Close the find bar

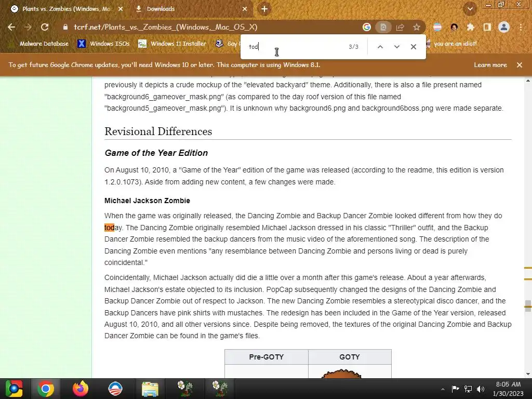tap(413, 47)
